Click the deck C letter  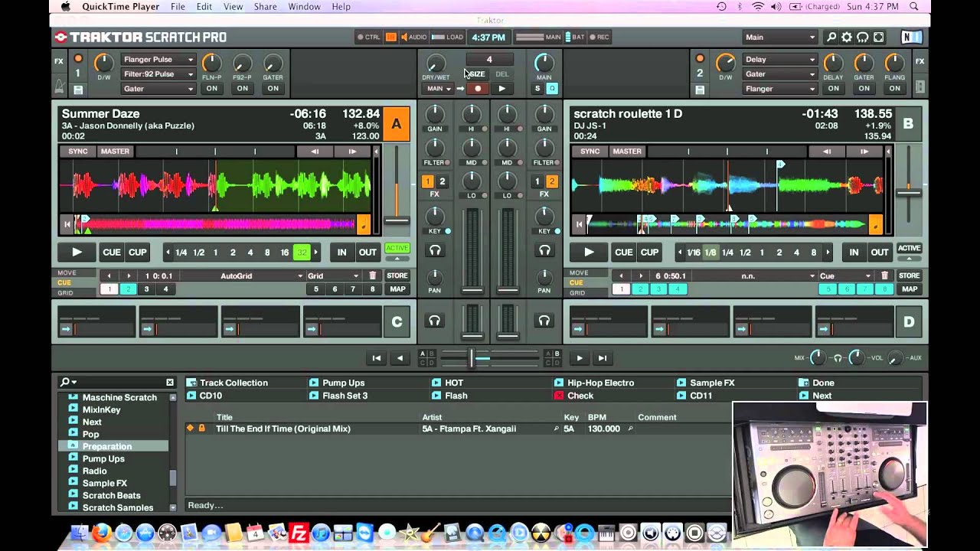397,321
